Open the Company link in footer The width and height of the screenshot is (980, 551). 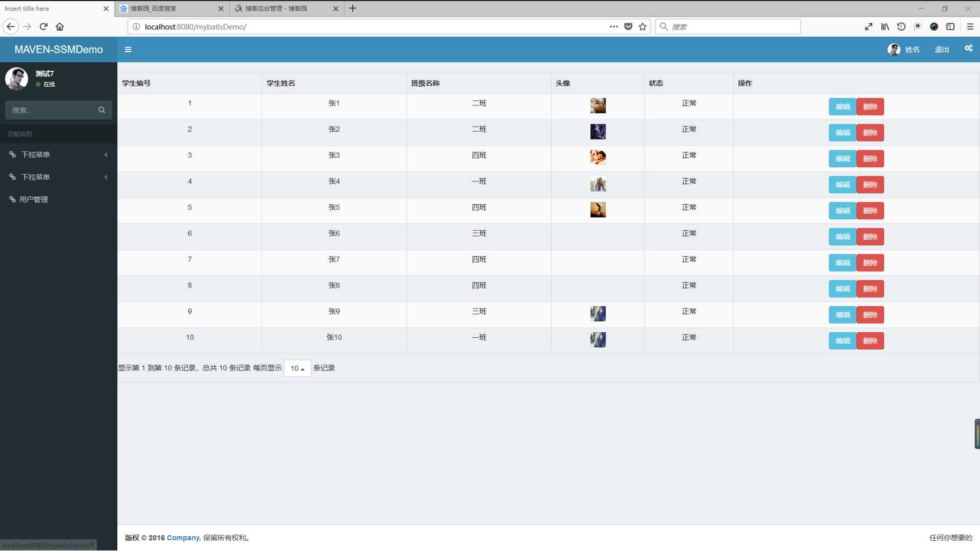tap(183, 538)
